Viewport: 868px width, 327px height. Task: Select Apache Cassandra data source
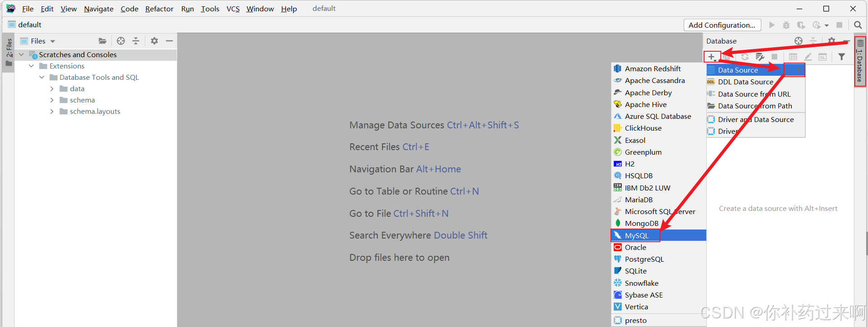[659, 80]
